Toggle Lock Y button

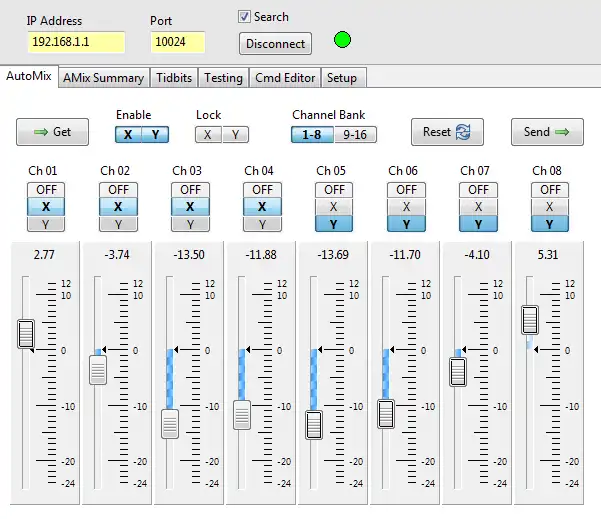pyautogui.click(x=234, y=134)
